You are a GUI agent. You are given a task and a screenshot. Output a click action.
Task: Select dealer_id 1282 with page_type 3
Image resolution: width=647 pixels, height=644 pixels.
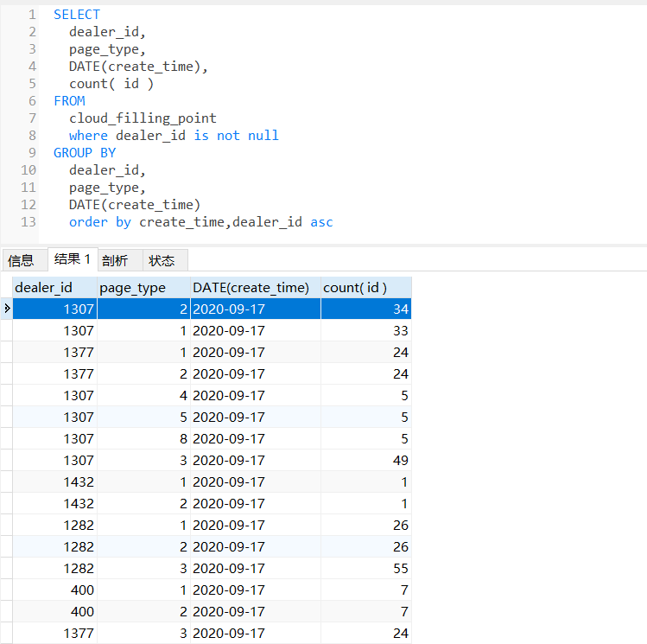click(x=55, y=569)
